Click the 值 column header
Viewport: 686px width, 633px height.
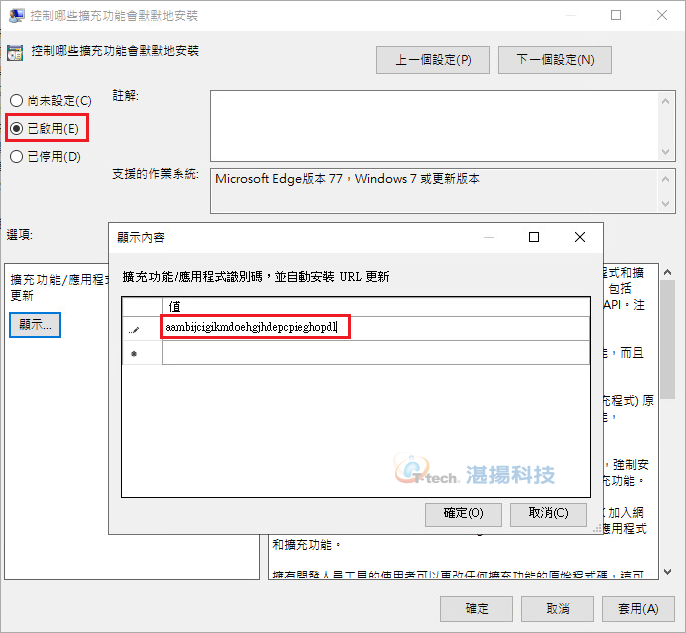coord(376,307)
